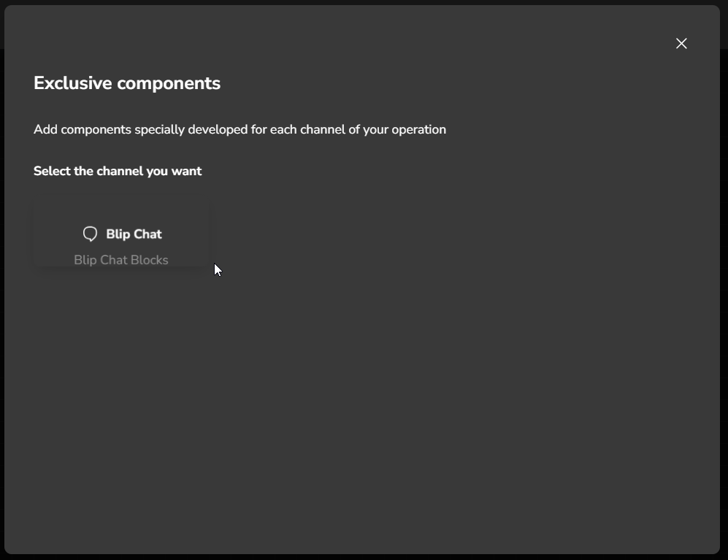Click the word "Select" in the prompt

(52, 171)
